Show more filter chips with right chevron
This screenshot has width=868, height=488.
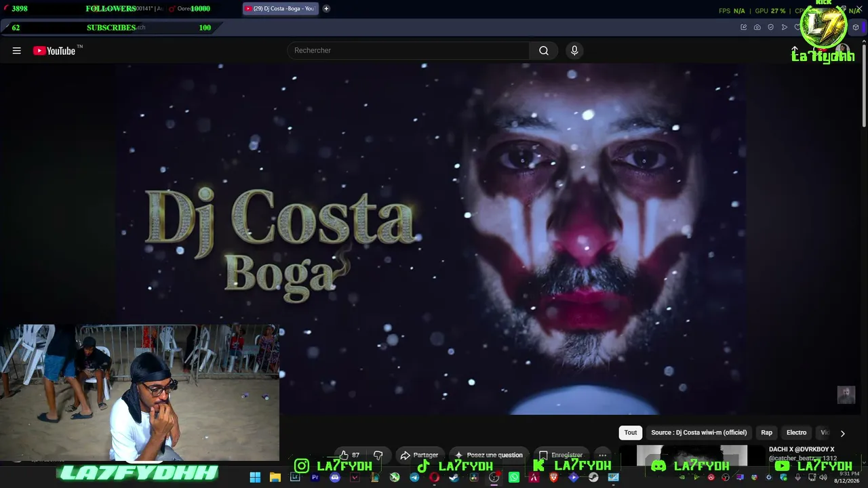point(842,433)
